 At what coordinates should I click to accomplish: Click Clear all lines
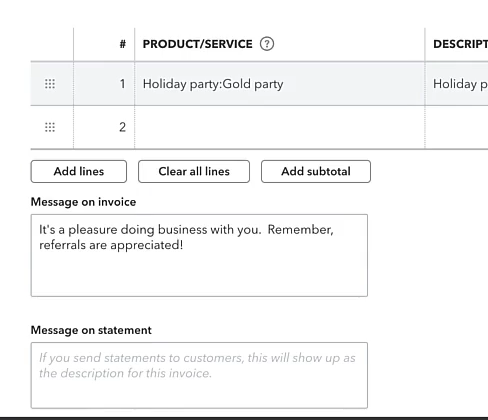point(194,171)
